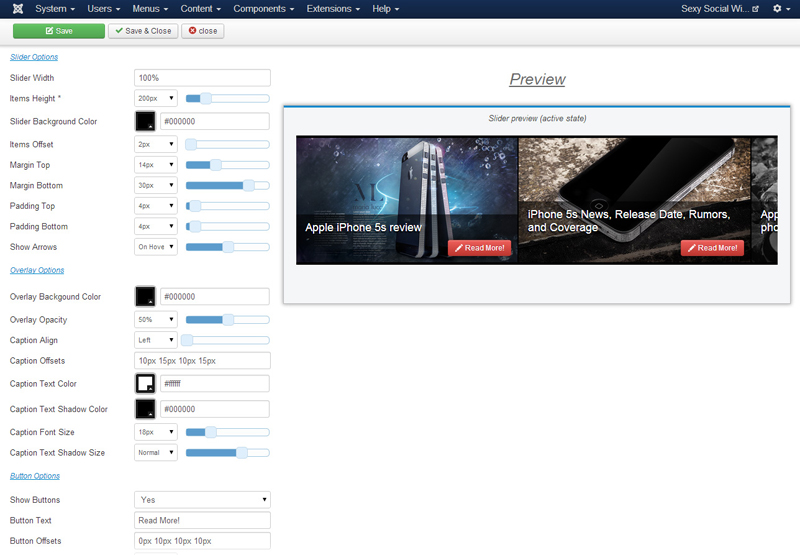Screen dimensions: 800x555
Task: Open Slider Background Color swatch
Action: coord(145,121)
